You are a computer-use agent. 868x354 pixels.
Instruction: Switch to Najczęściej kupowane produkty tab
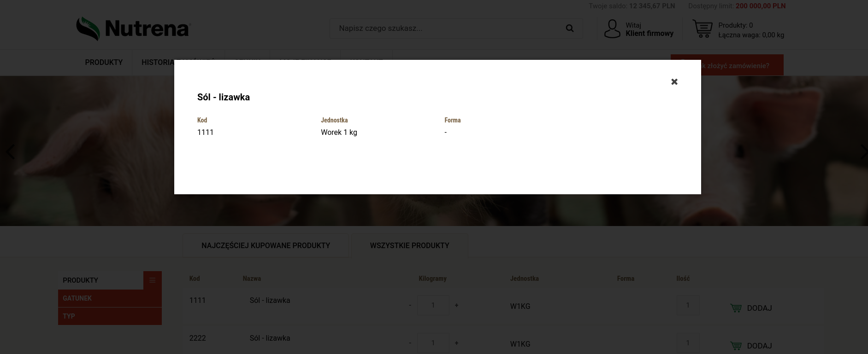(266, 245)
